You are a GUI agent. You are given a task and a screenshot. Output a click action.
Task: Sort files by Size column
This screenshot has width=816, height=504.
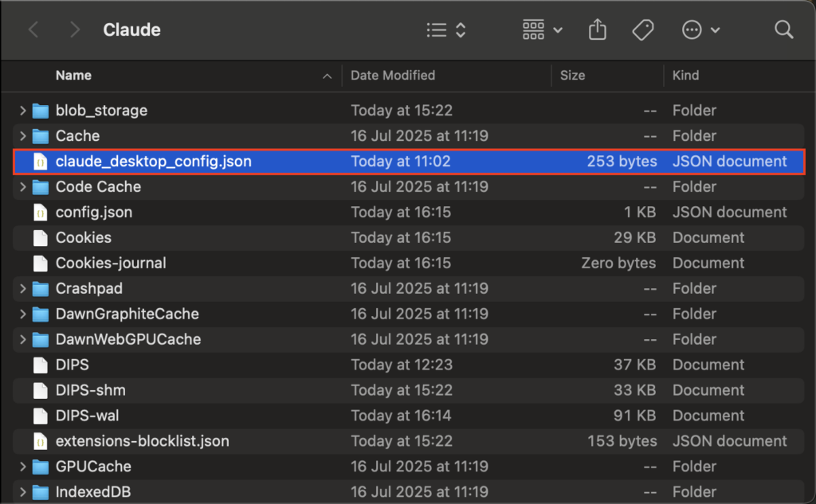(572, 76)
